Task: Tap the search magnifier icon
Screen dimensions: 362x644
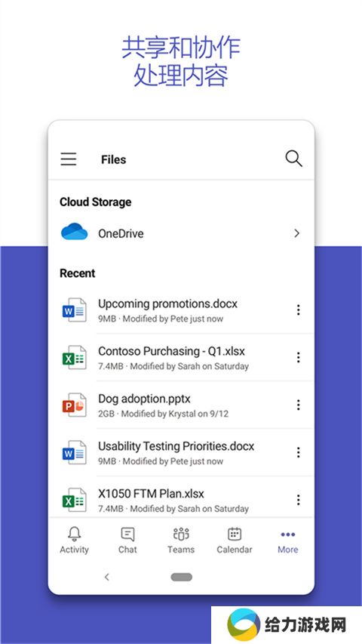Action: 293,159
